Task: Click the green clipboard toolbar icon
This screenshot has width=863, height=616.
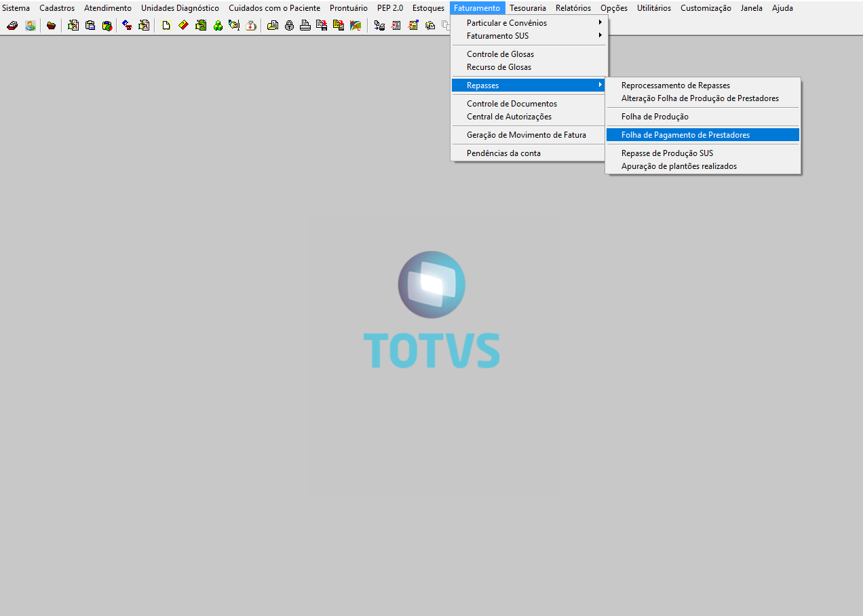Action: tap(201, 26)
